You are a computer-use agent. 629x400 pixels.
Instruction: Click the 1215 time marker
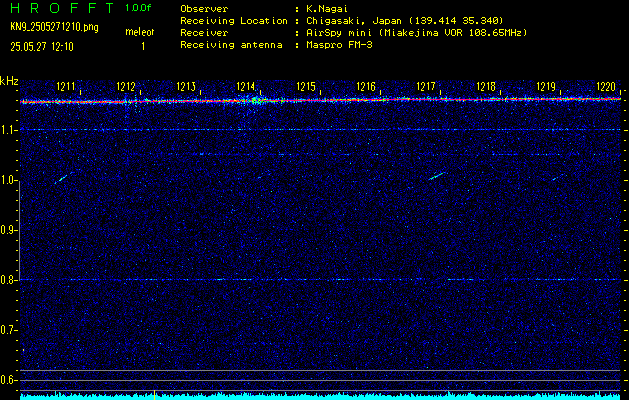306,87
